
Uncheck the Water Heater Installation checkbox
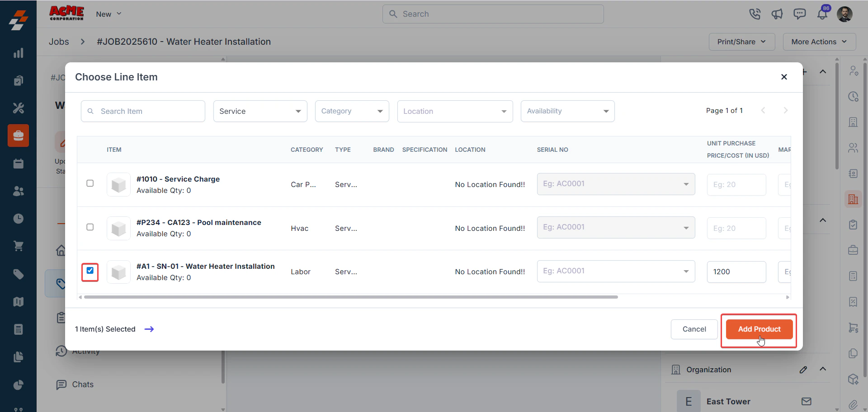pyautogui.click(x=90, y=271)
